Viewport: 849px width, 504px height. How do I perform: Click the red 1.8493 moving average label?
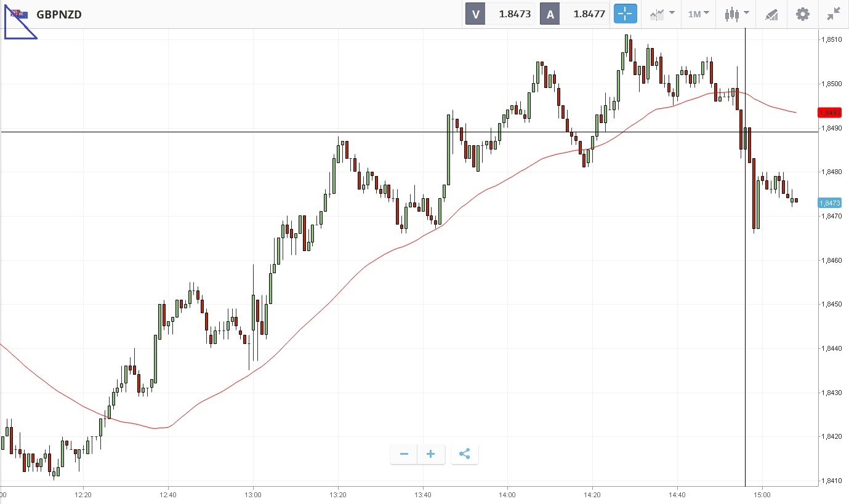(x=830, y=113)
